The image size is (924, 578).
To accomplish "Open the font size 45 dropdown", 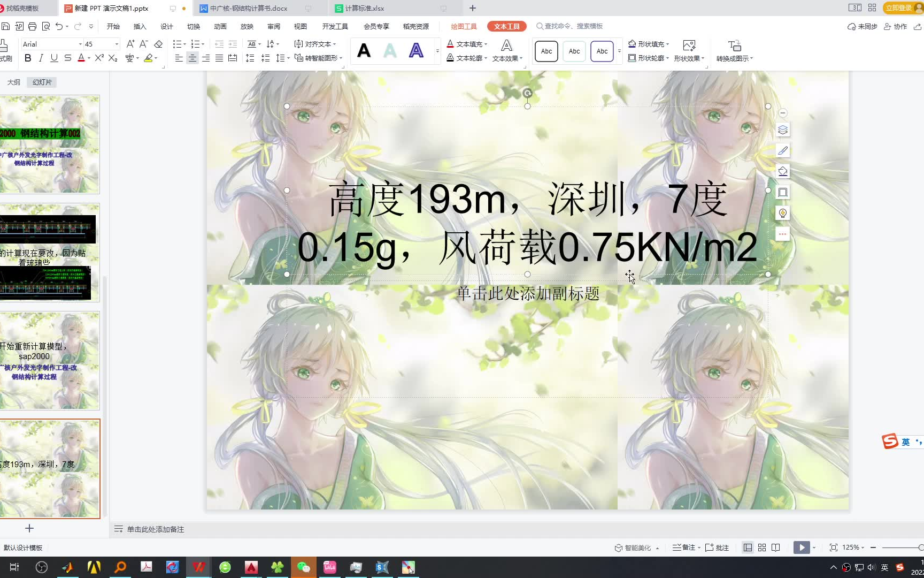I will point(117,44).
